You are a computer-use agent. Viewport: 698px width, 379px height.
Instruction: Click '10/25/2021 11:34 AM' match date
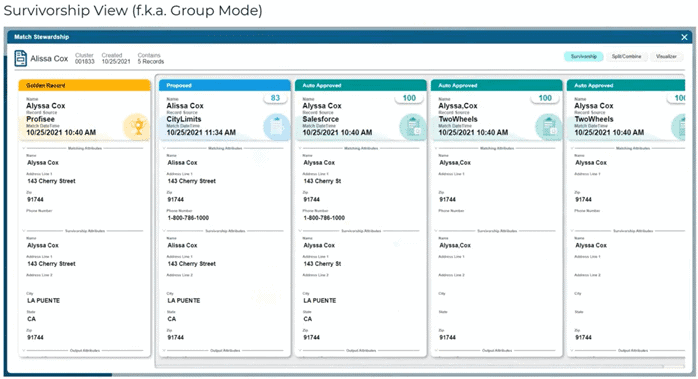coord(201,133)
